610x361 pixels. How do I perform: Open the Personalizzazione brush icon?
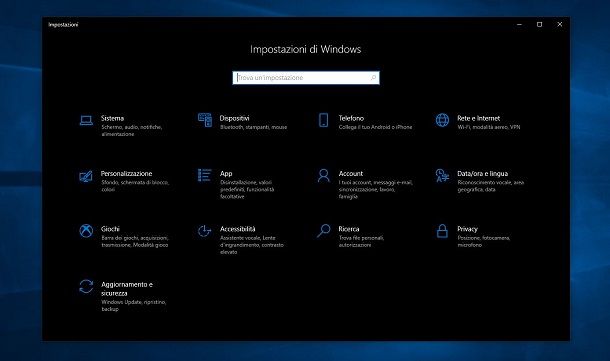86,176
